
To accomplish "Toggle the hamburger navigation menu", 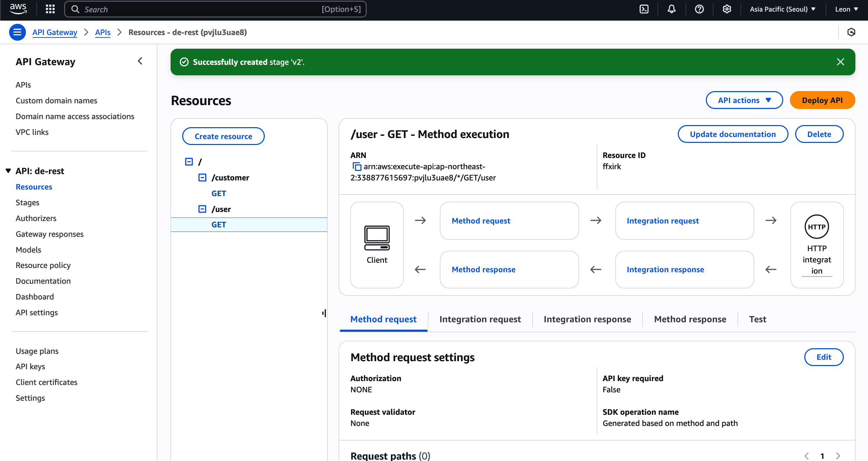I will (x=17, y=32).
